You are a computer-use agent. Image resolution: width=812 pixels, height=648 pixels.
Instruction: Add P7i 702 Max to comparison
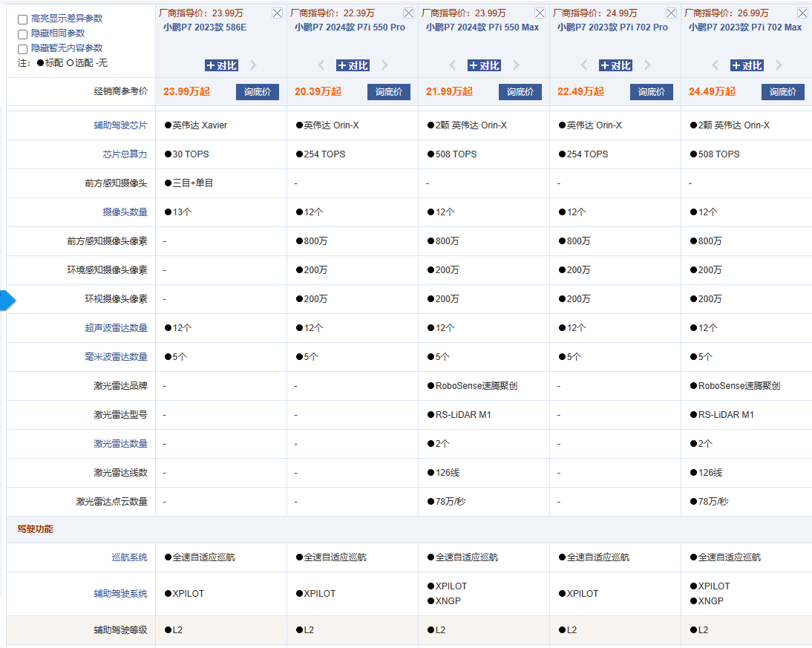[747, 65]
